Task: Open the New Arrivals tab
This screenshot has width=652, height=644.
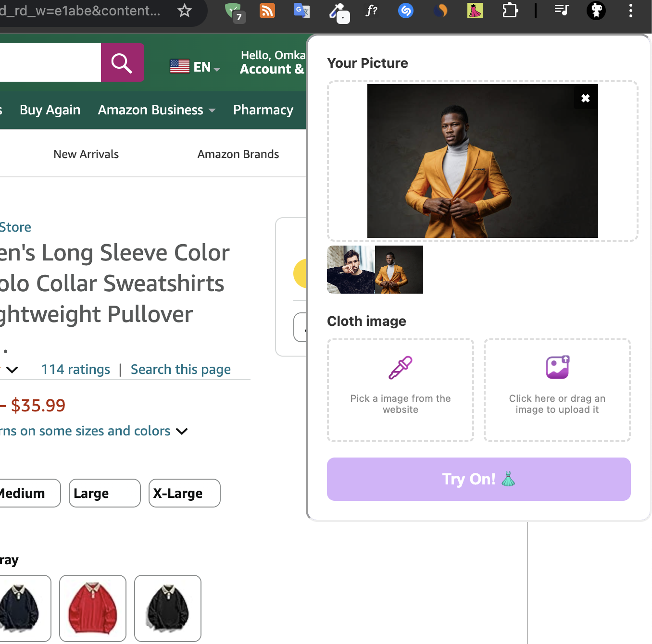Action: (86, 154)
